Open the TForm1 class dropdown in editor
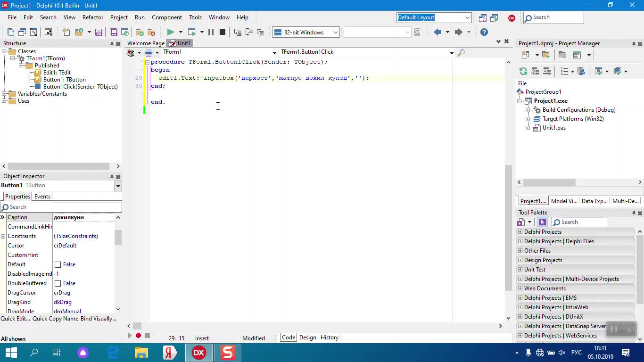 274,52
